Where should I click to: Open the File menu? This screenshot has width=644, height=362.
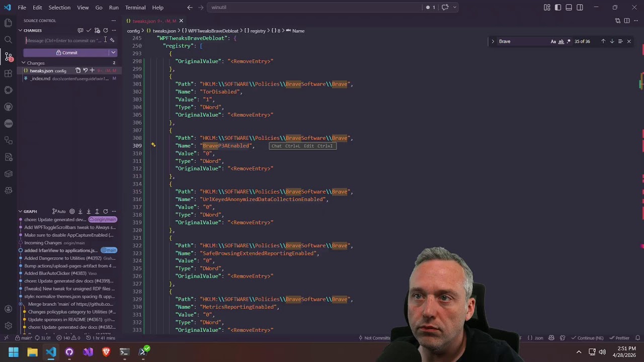click(x=22, y=8)
